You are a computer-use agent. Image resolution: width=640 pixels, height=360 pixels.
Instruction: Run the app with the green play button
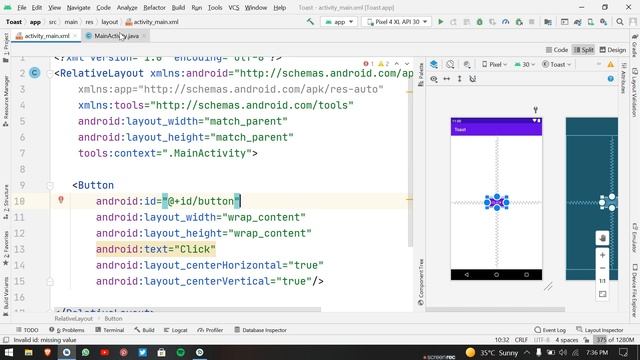click(440, 22)
